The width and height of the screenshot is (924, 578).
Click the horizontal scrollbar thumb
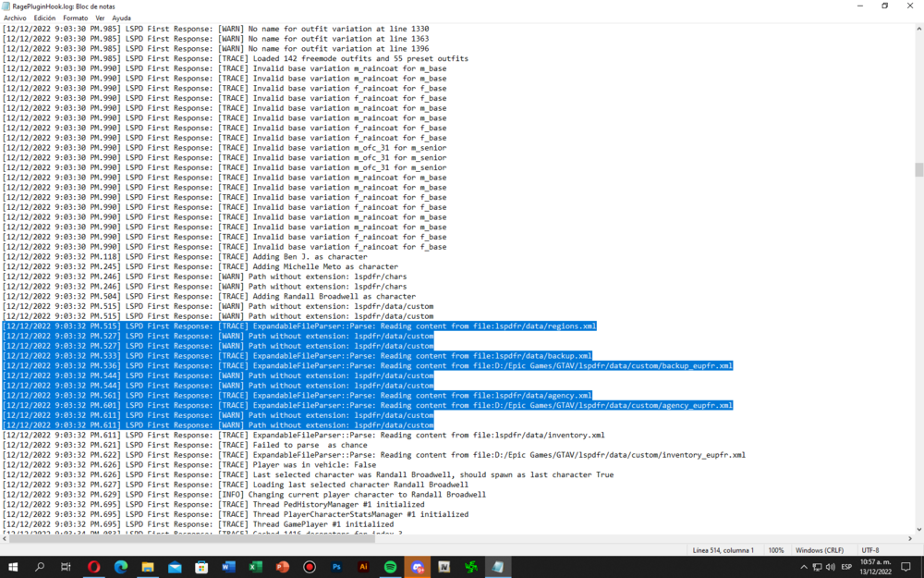pos(192,538)
